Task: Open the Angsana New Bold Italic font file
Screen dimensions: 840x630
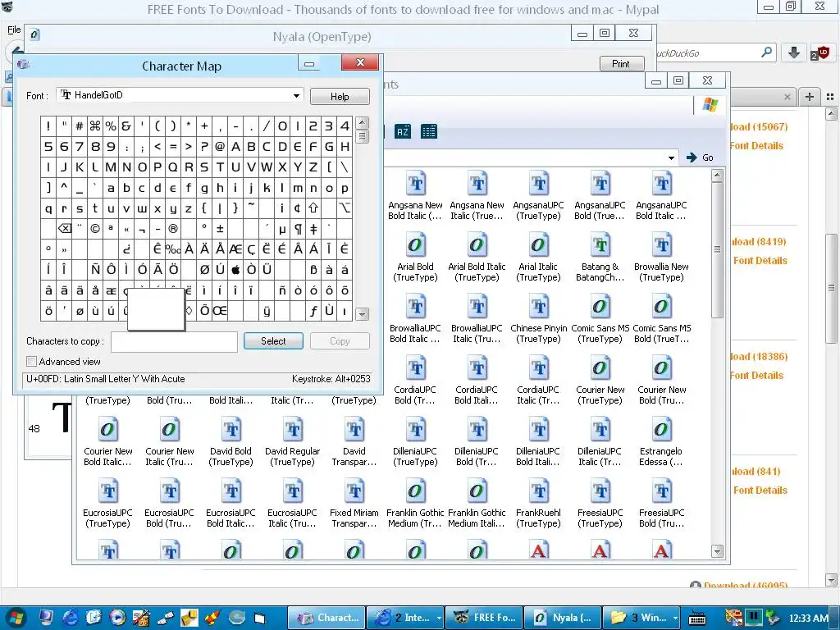Action: [415, 195]
